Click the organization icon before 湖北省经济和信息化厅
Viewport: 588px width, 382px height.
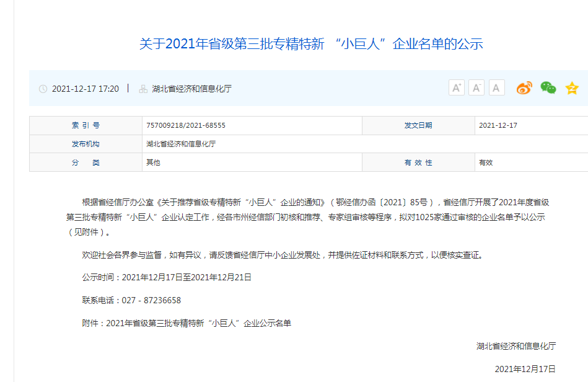143,89
